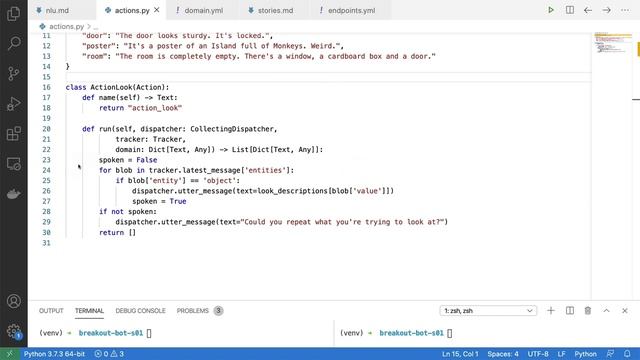
Task: Show errors and warnings in status bar
Action: pos(109,354)
